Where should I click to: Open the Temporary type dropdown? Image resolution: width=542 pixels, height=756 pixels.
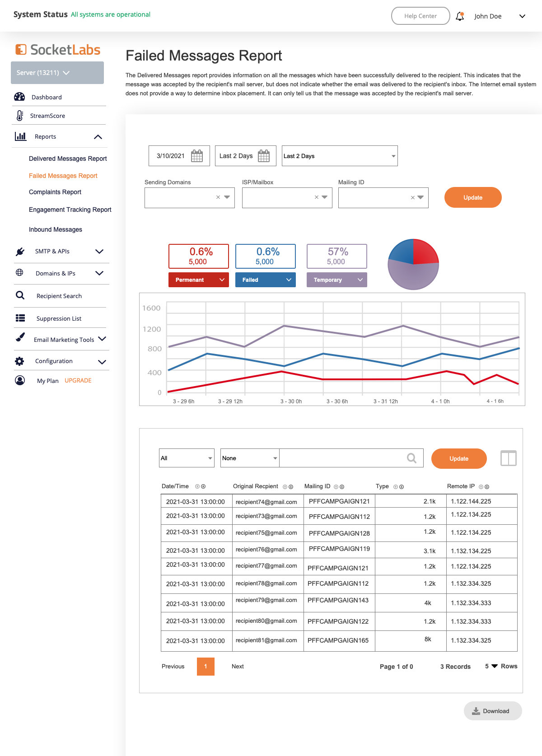pos(337,280)
